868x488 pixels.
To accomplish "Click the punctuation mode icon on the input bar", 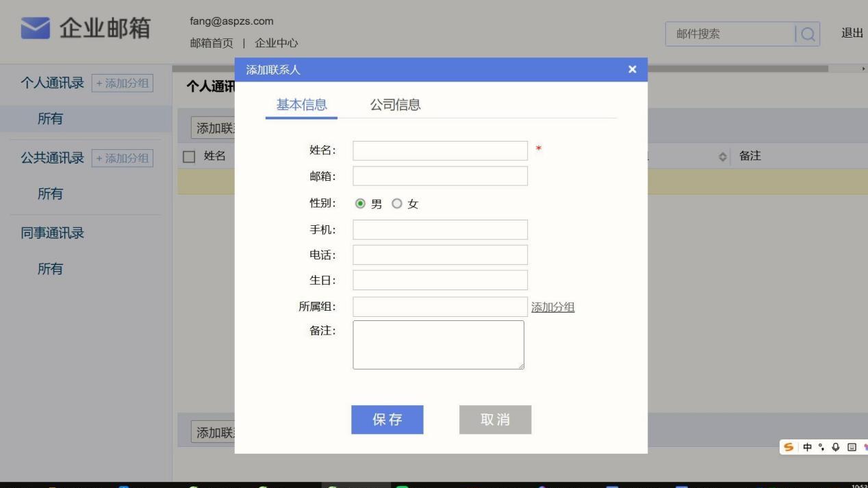I will coord(821,447).
